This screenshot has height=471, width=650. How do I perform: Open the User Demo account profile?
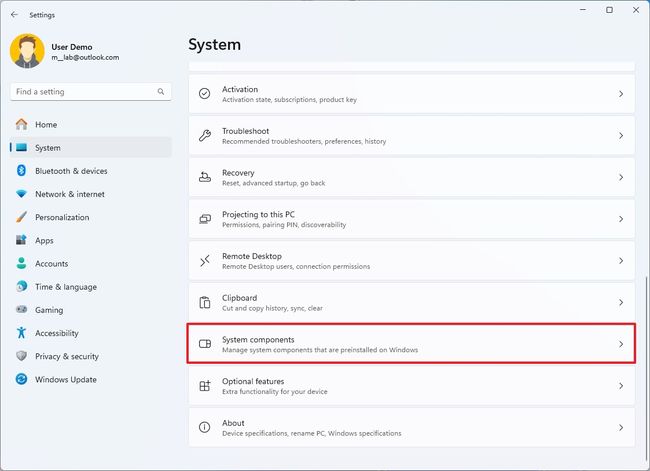[x=65, y=51]
